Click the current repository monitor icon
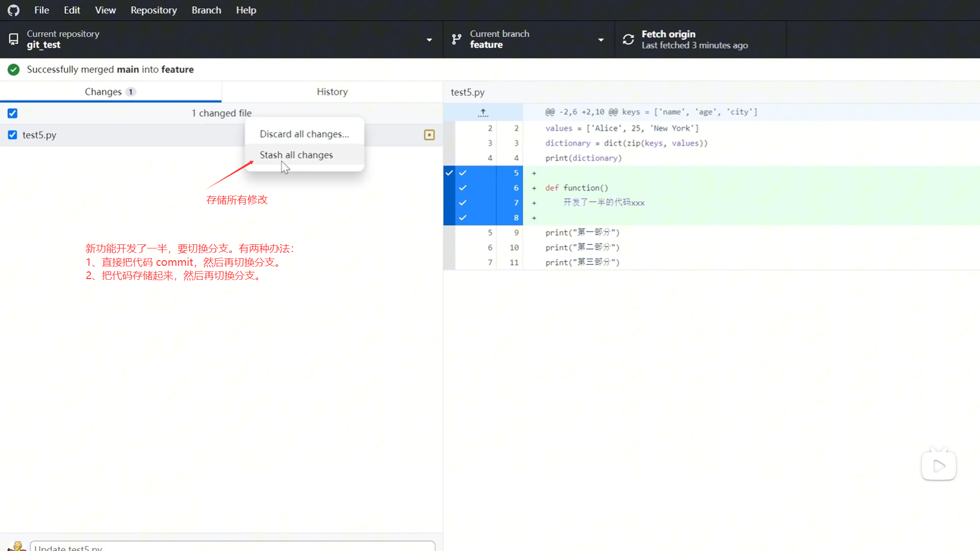This screenshot has height=551, width=980. [x=14, y=39]
